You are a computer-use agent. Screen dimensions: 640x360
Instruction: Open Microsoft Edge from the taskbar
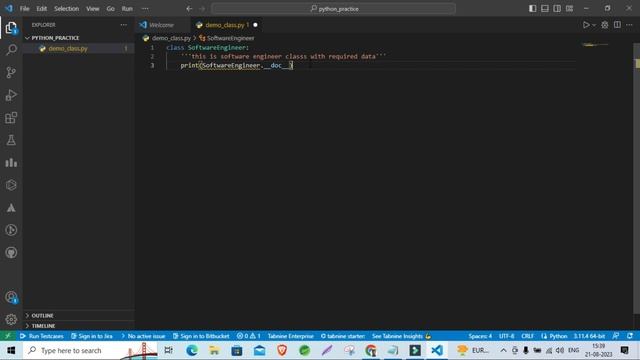(x=192, y=351)
